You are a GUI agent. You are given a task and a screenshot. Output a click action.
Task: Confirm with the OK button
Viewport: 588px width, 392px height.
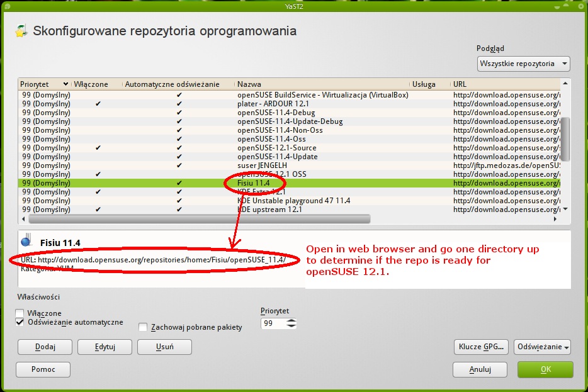tap(546, 370)
